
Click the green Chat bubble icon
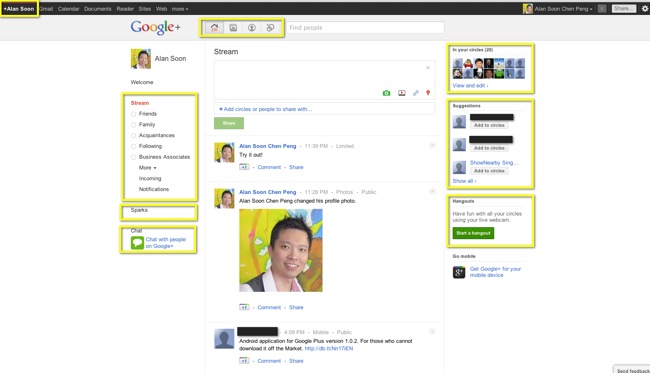click(137, 242)
